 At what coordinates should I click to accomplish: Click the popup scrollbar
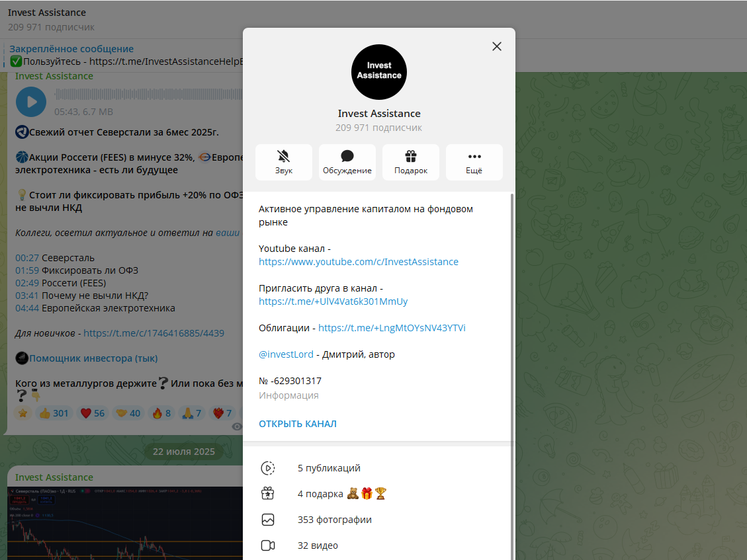point(512,376)
